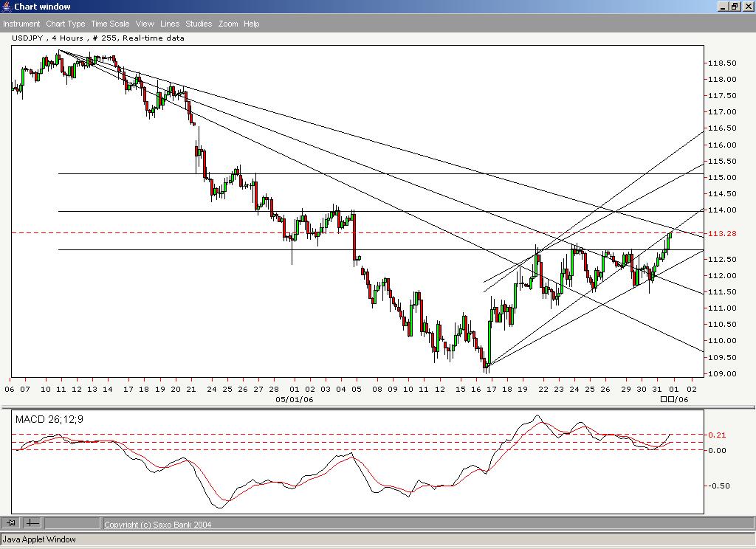Open the View menu
The image size is (756, 549).
[x=144, y=24]
